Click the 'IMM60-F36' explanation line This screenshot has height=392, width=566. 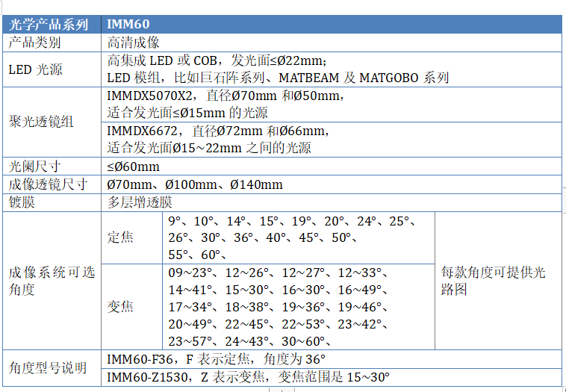click(217, 359)
